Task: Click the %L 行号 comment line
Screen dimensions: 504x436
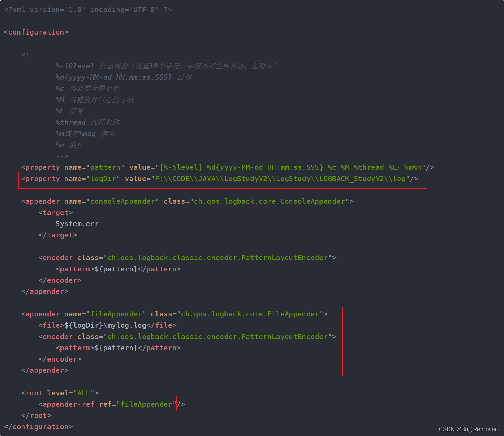Action: point(69,111)
